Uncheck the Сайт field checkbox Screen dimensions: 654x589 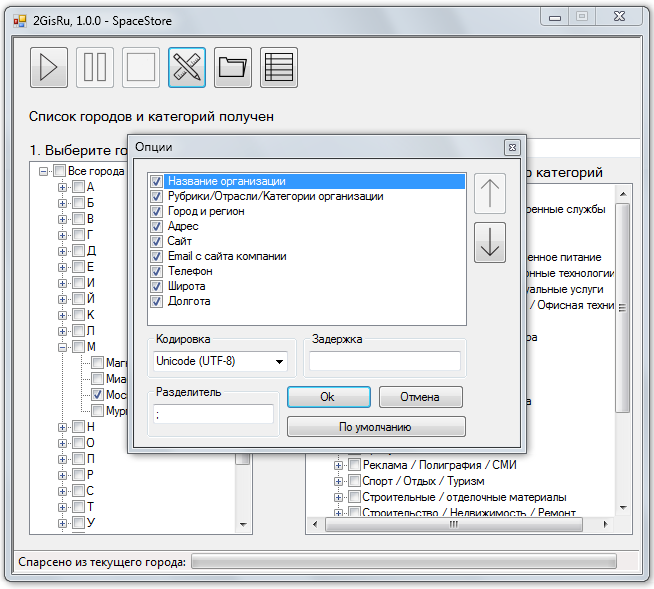point(156,242)
